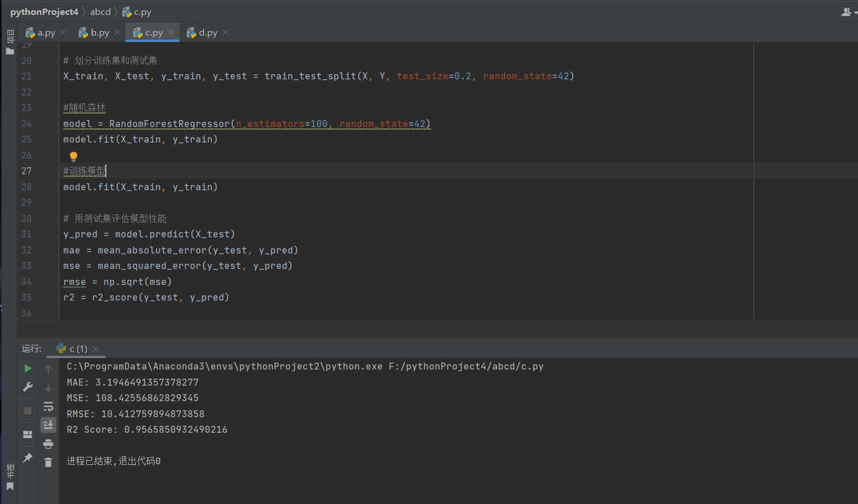The image size is (858, 504).
Task: Click the comment #训练模型 on line 27
Action: (85, 171)
